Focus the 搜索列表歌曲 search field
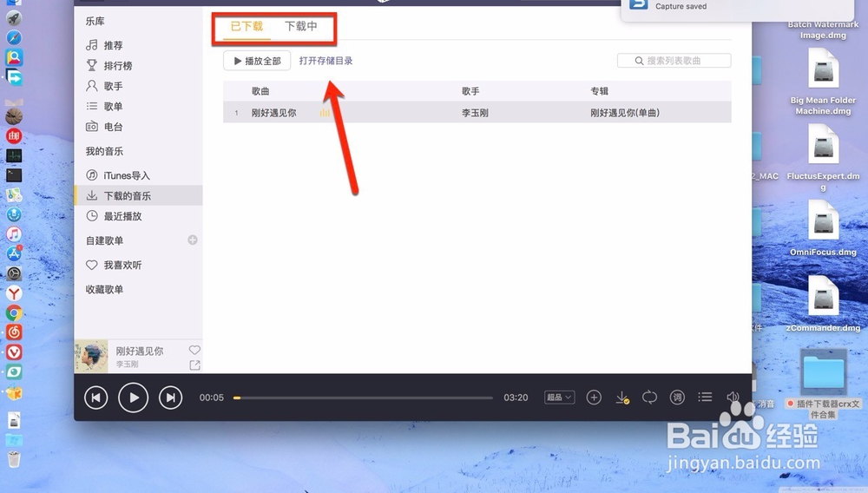This screenshot has width=868, height=493. [x=674, y=60]
